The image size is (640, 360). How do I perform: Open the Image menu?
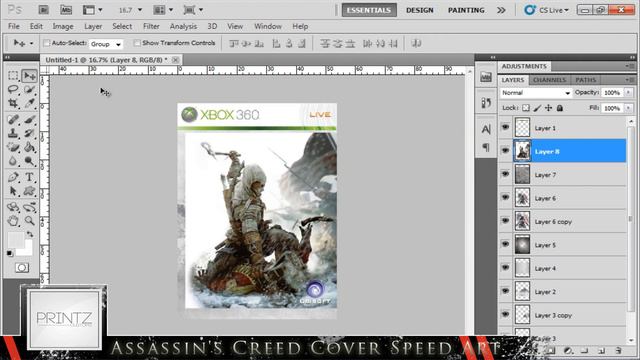pos(63,27)
